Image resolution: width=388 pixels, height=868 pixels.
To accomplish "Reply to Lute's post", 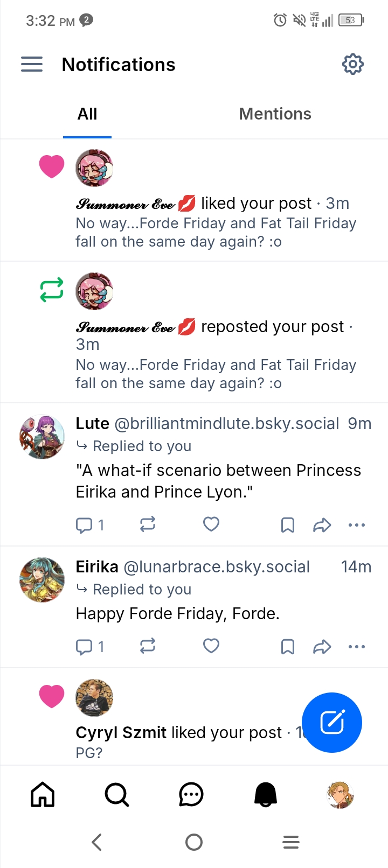I will tap(85, 524).
